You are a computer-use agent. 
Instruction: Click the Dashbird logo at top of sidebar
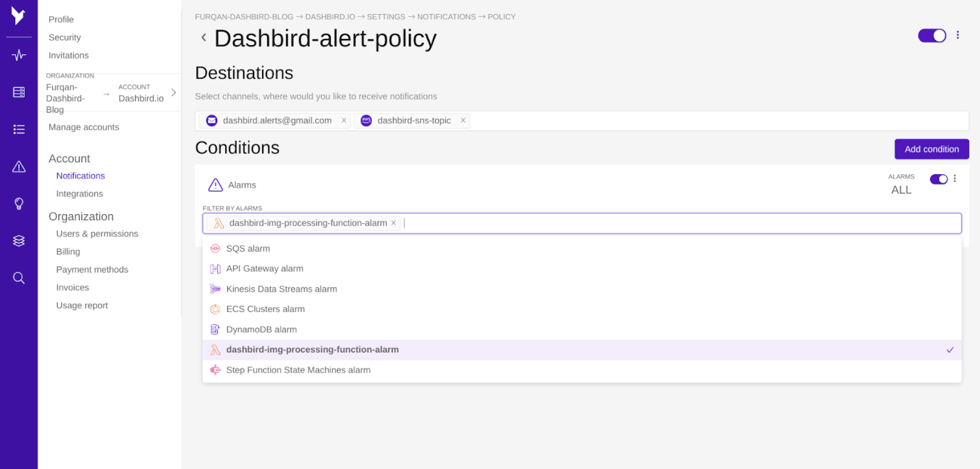click(x=19, y=16)
